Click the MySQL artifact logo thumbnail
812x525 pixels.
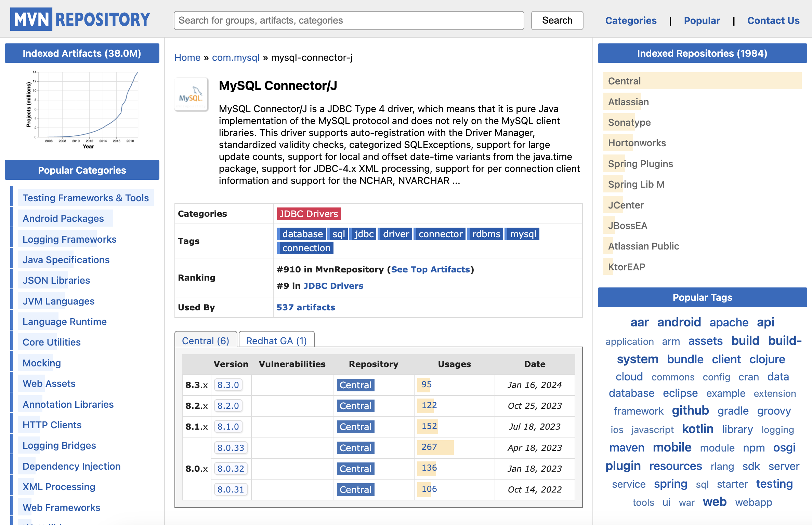click(x=191, y=95)
